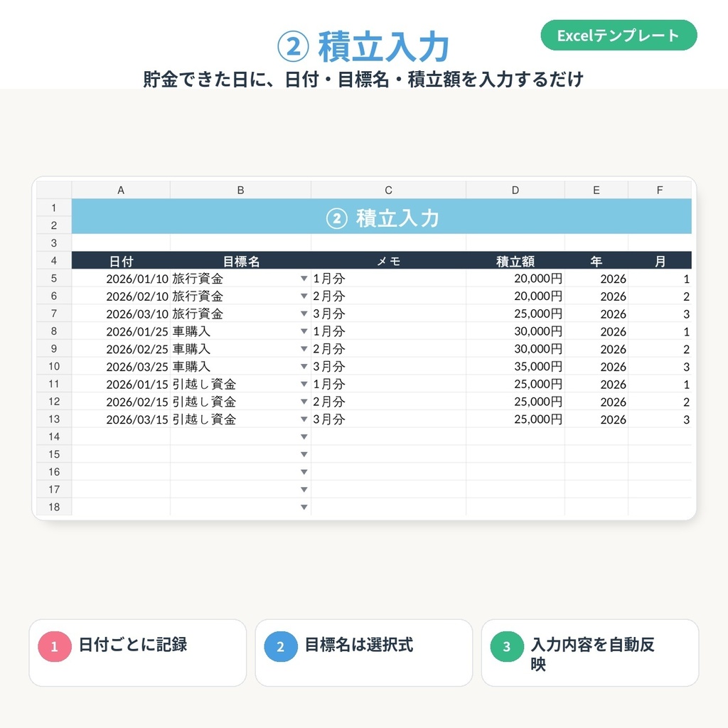This screenshot has height=728, width=728.
Task: Click the 月 header cell
Action: pyautogui.click(x=660, y=261)
